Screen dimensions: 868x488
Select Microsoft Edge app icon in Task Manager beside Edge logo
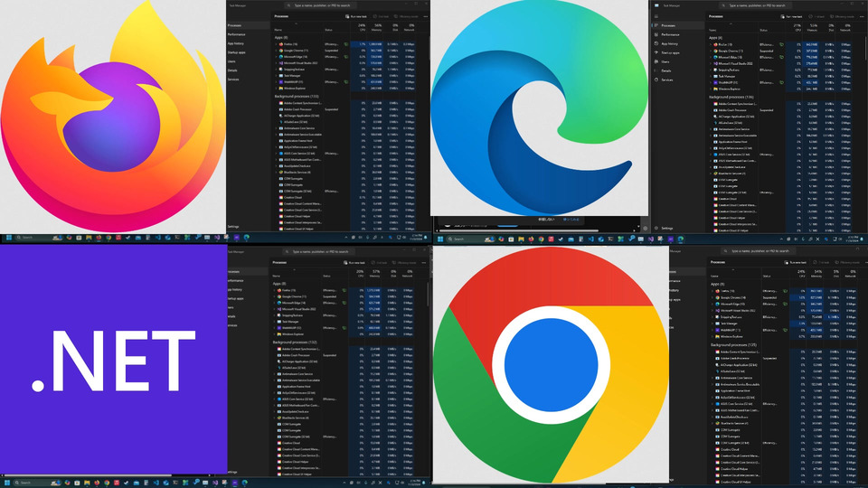point(715,57)
